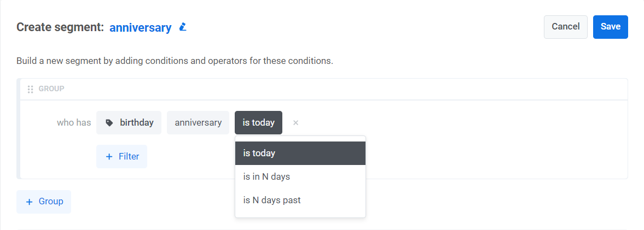The image size is (644, 230).
Task: Click the "Create segment:" heading text
Action: click(60, 27)
